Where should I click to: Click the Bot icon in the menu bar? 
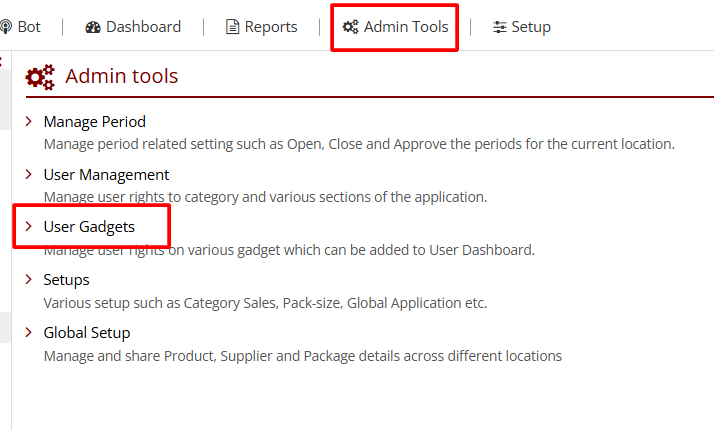tap(6, 27)
